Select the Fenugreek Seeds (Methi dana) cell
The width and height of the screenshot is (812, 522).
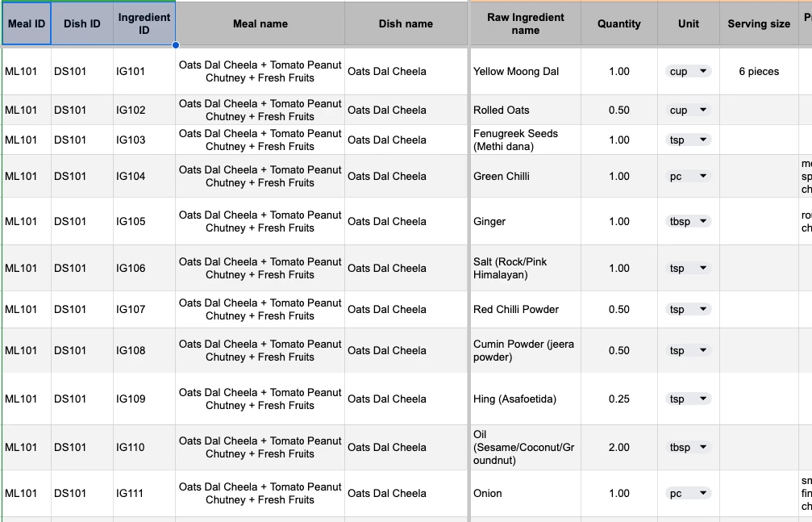[x=526, y=140]
